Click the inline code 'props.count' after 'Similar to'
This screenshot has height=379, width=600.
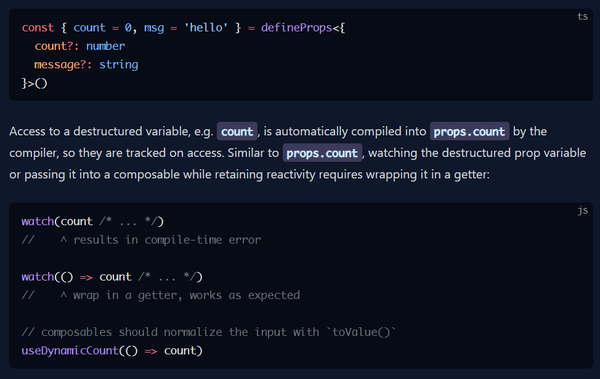click(x=322, y=153)
